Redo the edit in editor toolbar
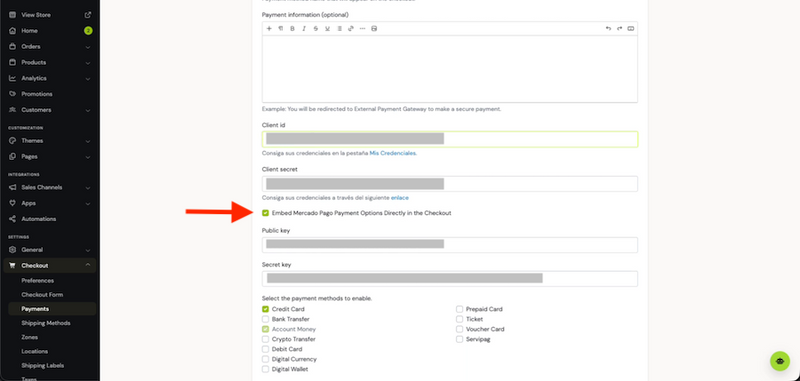Image resolution: width=800 pixels, height=381 pixels. click(619, 29)
